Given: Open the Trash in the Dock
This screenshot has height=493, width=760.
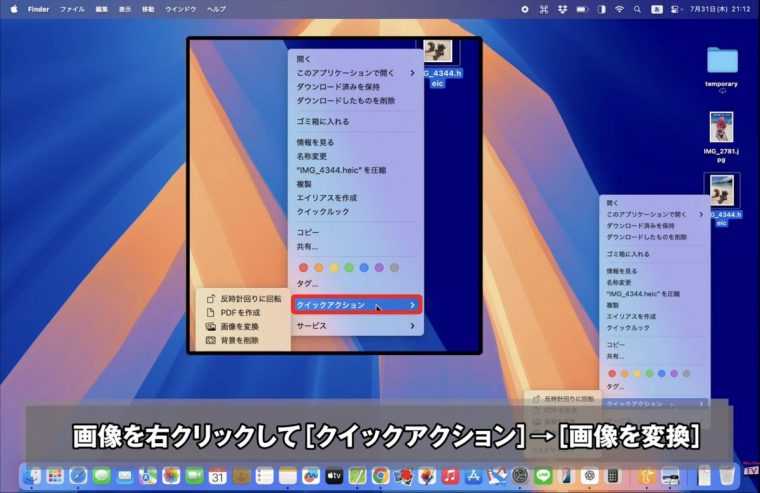Looking at the screenshot, I should coord(727,476).
